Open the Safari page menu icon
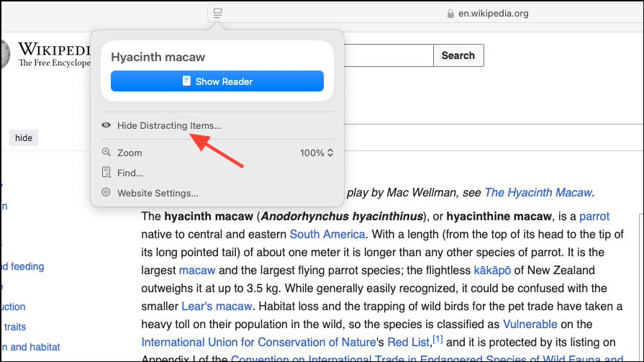 tap(218, 13)
